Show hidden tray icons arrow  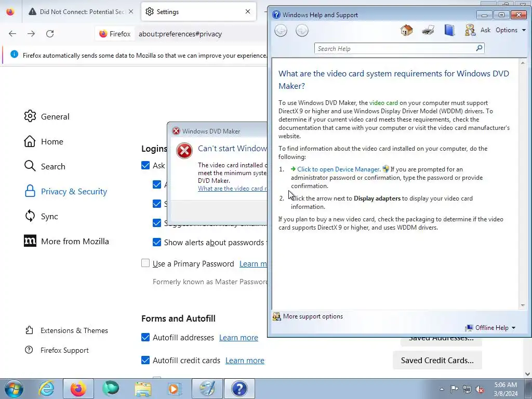click(x=442, y=389)
